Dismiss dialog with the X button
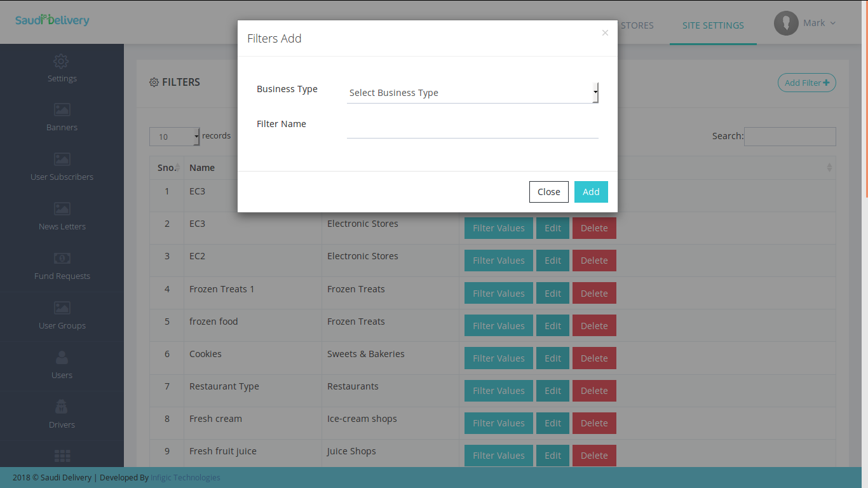This screenshot has height=488, width=868. 605,33
